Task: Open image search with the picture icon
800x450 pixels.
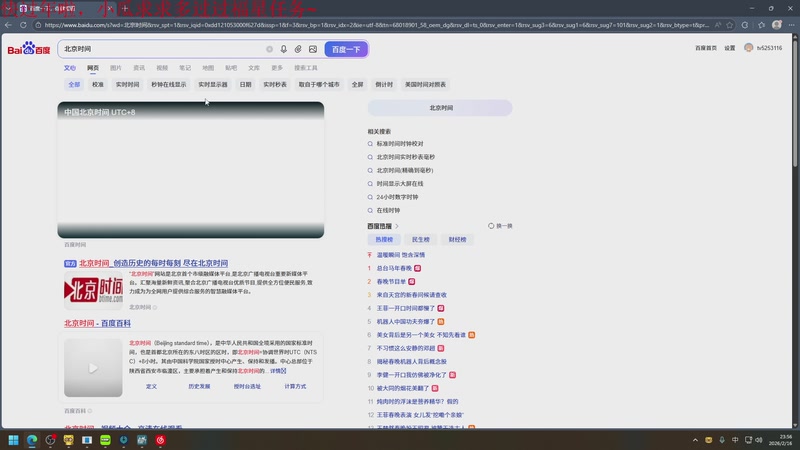Action: coord(313,49)
